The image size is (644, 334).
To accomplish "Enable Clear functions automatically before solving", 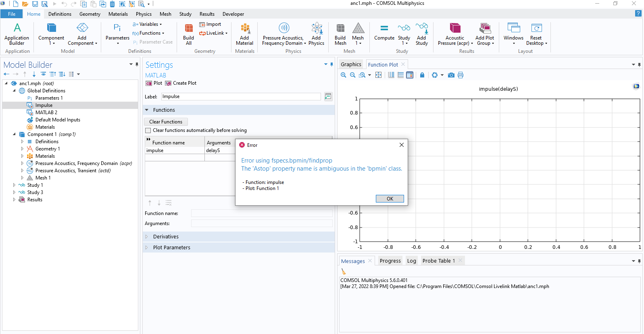I will tap(148, 130).
